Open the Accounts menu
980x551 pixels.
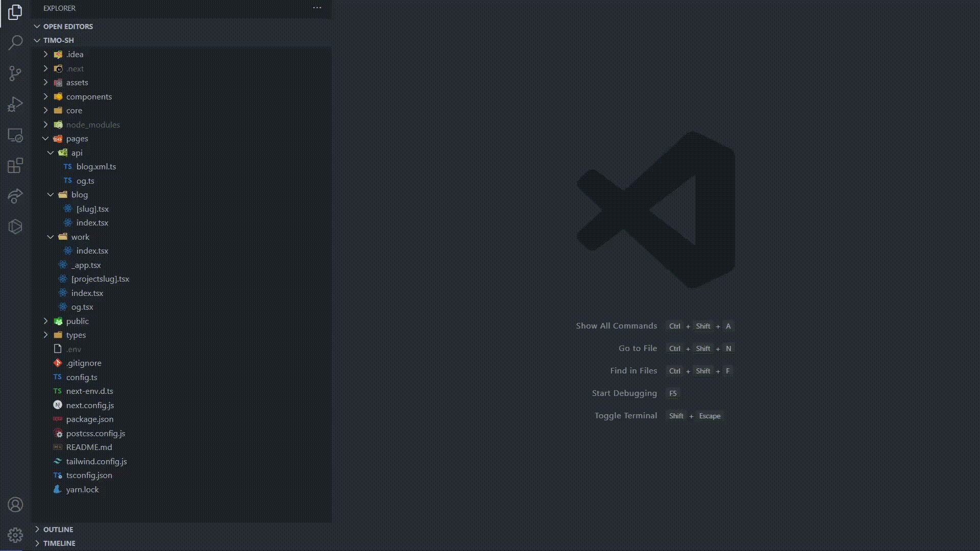click(x=15, y=505)
